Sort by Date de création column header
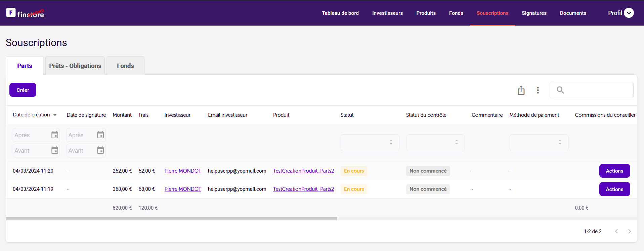The height and width of the screenshot is (251, 644). [x=31, y=115]
